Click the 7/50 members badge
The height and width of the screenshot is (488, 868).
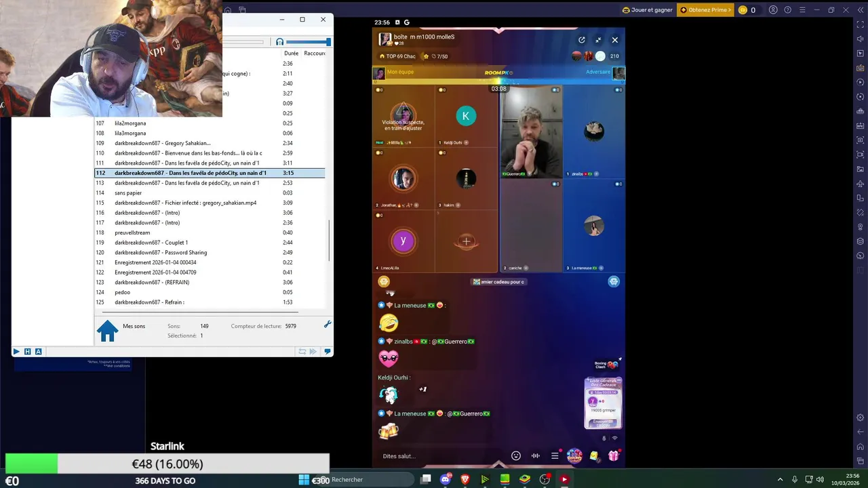point(439,56)
